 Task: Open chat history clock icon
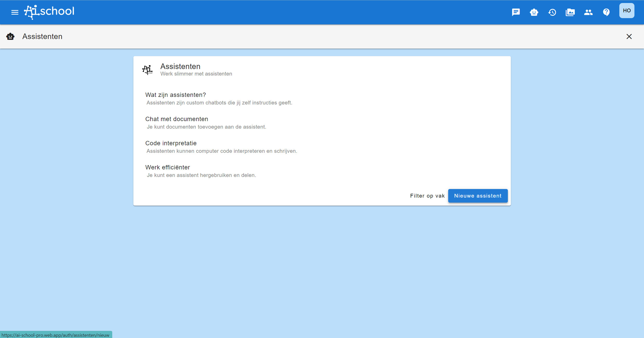(552, 12)
